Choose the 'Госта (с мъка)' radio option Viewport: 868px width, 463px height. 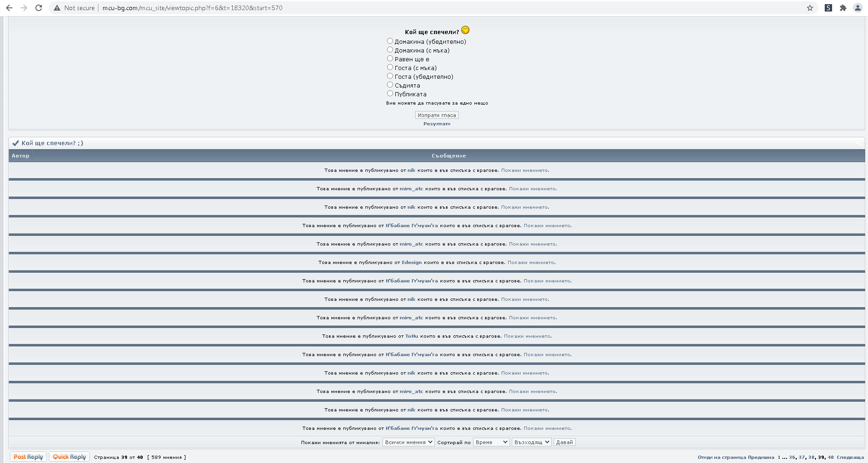click(390, 67)
